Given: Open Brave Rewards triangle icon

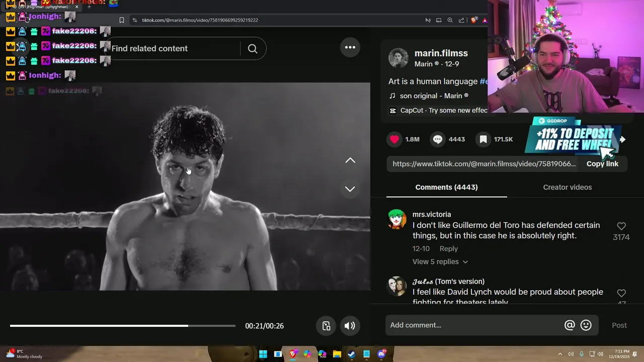Looking at the screenshot, I should pos(485,20).
